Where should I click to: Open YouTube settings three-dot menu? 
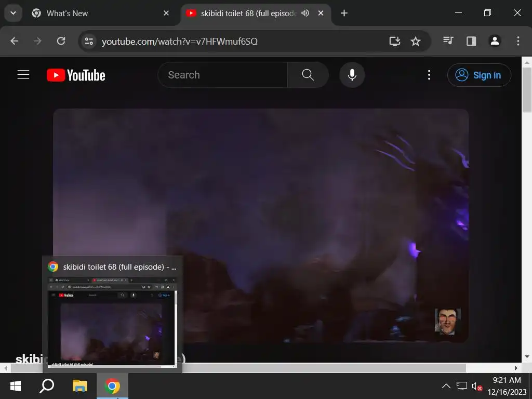pyautogui.click(x=429, y=75)
